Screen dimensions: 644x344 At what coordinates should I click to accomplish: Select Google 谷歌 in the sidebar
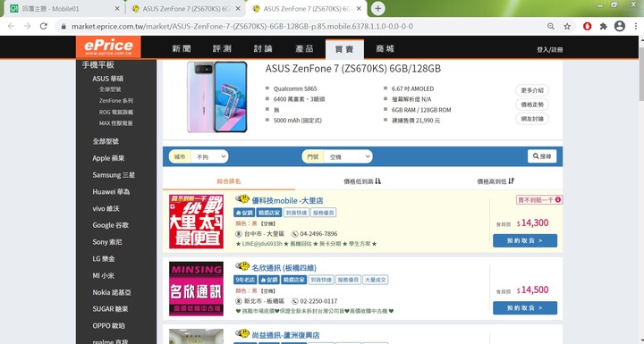click(x=111, y=225)
